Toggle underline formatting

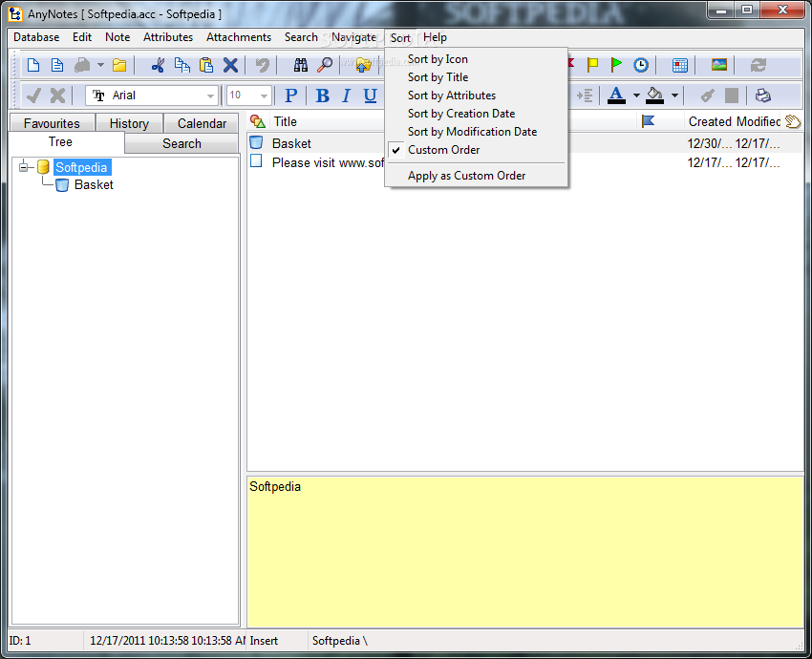coord(370,96)
